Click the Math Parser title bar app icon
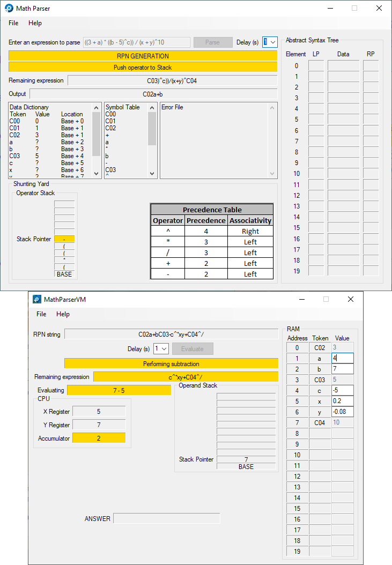This screenshot has width=392, height=565. (x=9, y=8)
